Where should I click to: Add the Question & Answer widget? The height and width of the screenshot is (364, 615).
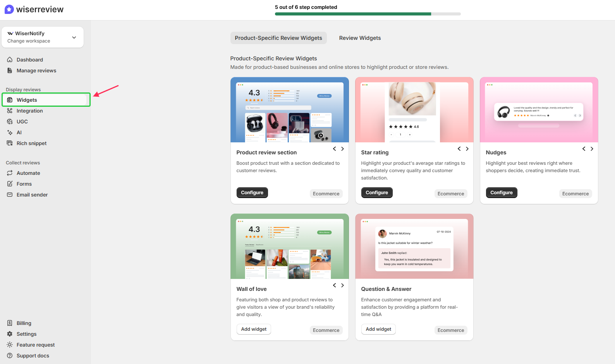[x=378, y=329]
